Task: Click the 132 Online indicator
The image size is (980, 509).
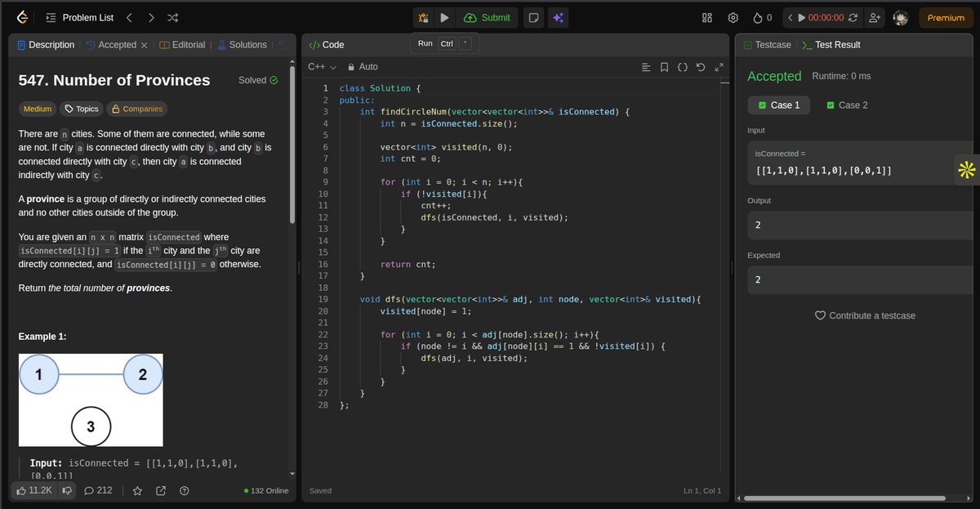Action: (266, 491)
